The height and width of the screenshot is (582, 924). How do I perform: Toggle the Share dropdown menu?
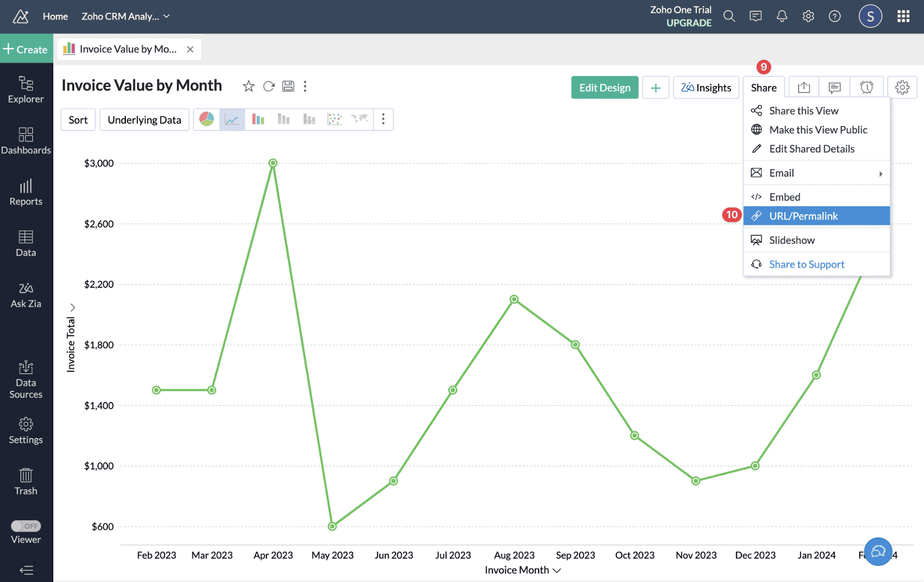click(x=763, y=88)
